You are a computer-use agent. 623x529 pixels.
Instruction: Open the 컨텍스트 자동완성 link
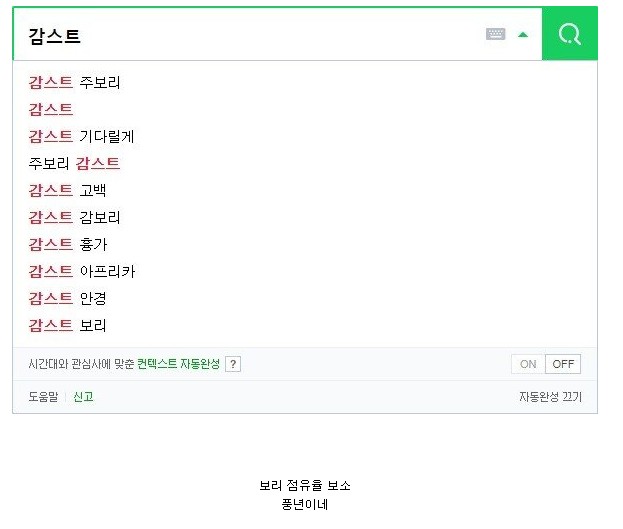178,364
